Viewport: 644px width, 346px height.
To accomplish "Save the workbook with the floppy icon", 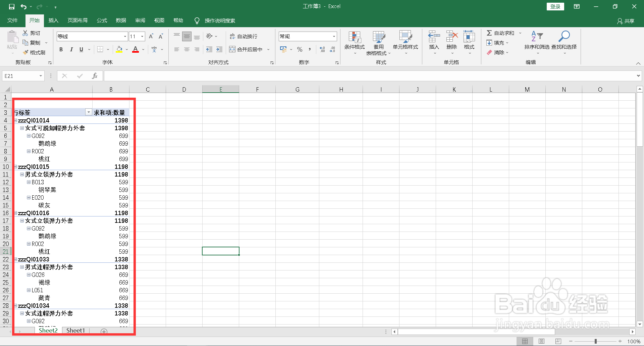I will click(x=12, y=6).
